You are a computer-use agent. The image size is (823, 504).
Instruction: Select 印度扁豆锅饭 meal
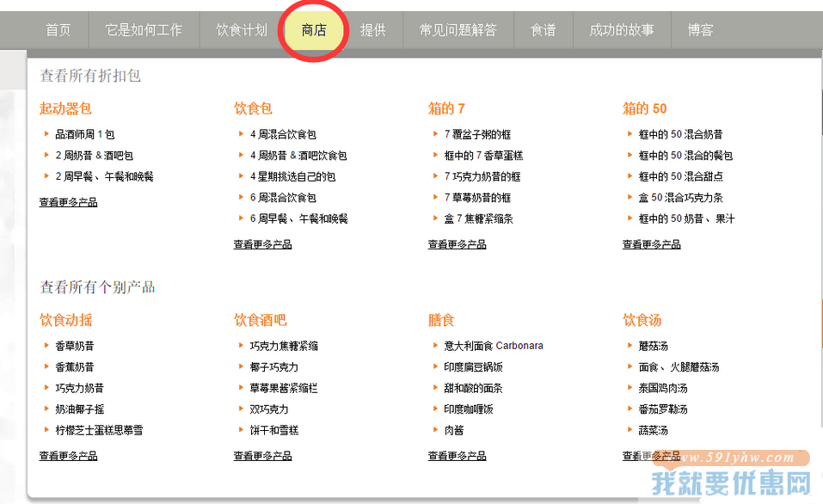474,367
